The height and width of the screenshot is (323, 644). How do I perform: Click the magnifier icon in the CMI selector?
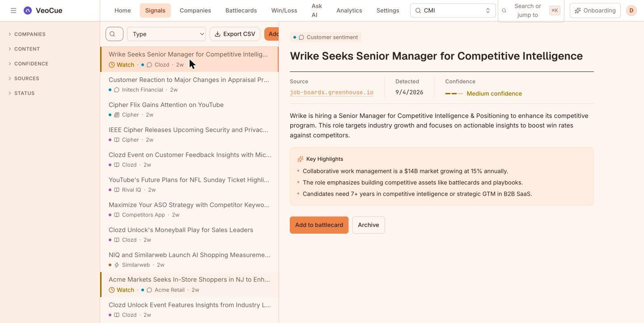coord(418,10)
